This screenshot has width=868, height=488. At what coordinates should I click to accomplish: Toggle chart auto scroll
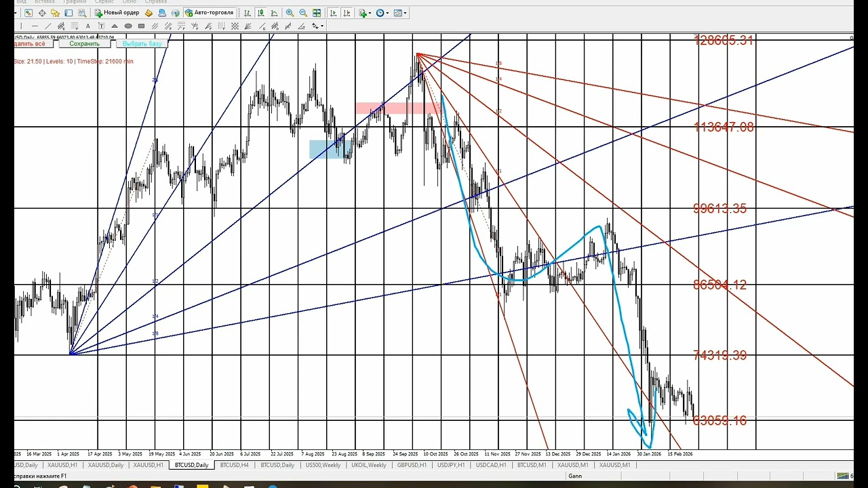click(333, 12)
